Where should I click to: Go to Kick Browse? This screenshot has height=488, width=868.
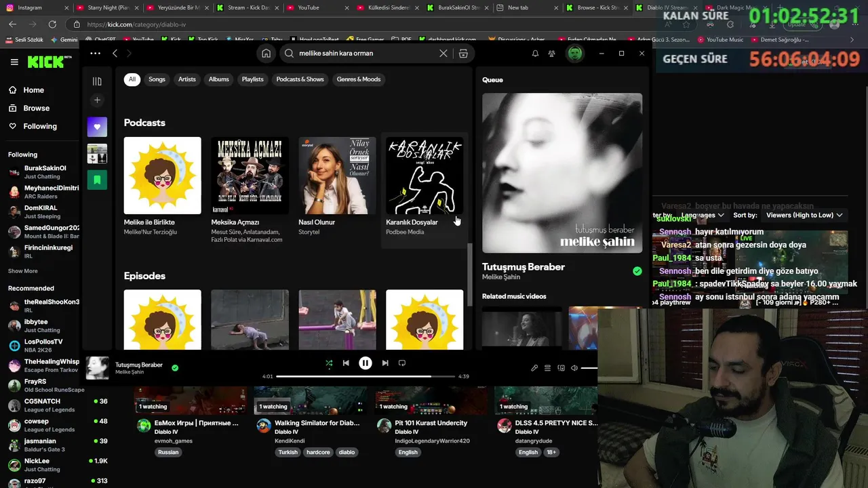(x=28, y=108)
